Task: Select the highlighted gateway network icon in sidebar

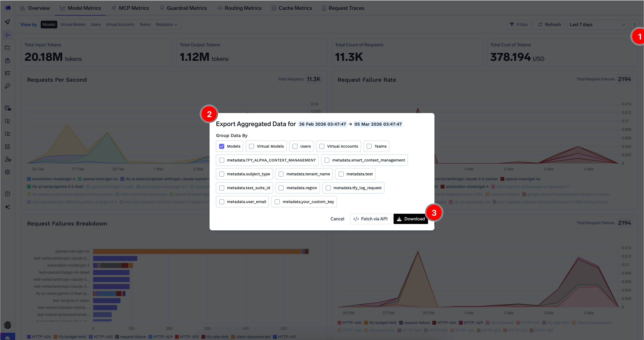Action: click(7, 35)
